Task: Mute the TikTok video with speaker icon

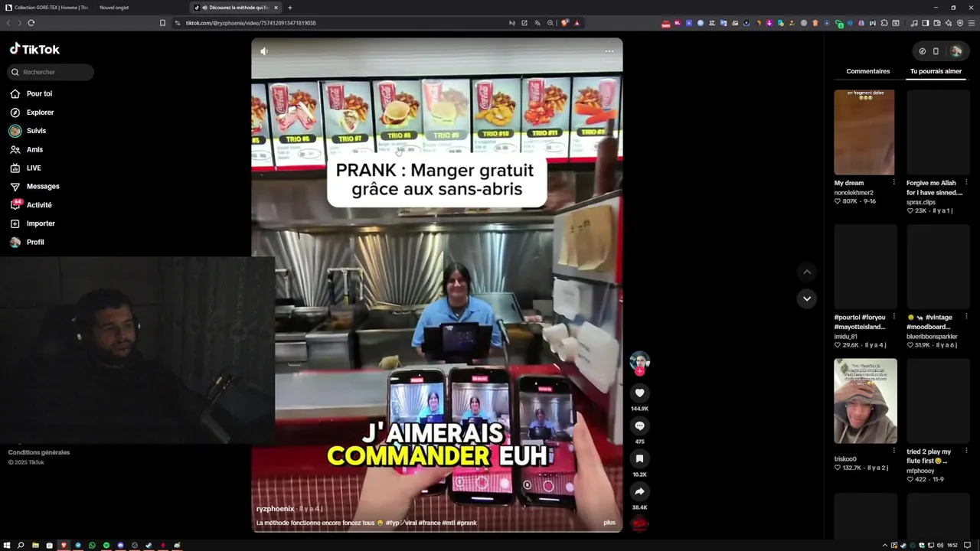Action: tap(264, 51)
